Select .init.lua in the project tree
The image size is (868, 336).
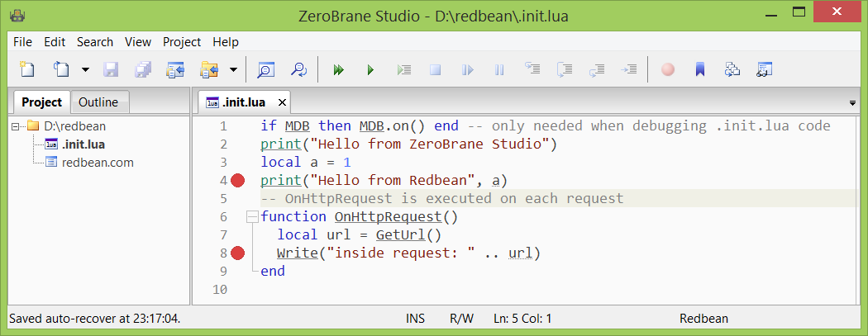click(x=83, y=144)
